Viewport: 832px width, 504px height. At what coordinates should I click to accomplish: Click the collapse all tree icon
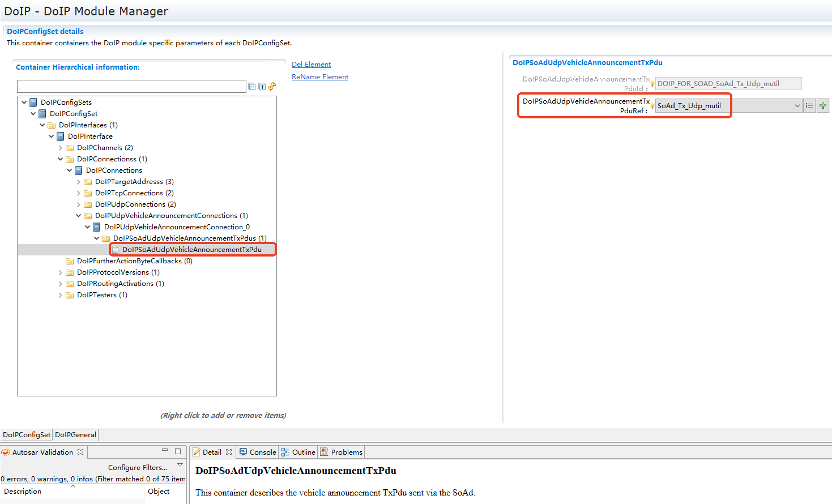(x=252, y=87)
